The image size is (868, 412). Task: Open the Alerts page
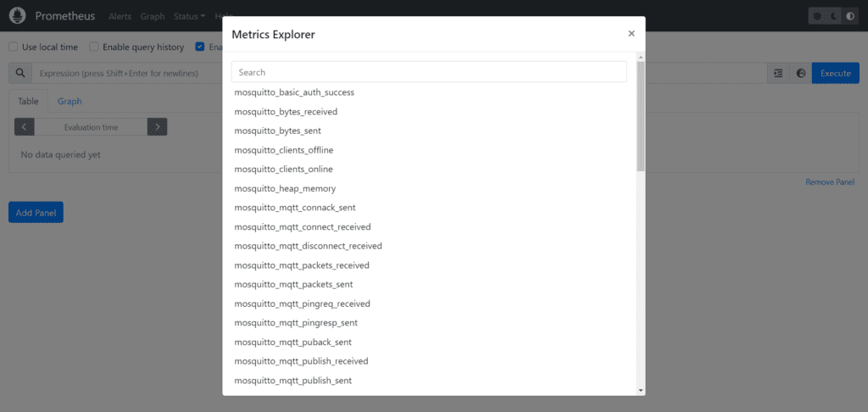click(120, 16)
